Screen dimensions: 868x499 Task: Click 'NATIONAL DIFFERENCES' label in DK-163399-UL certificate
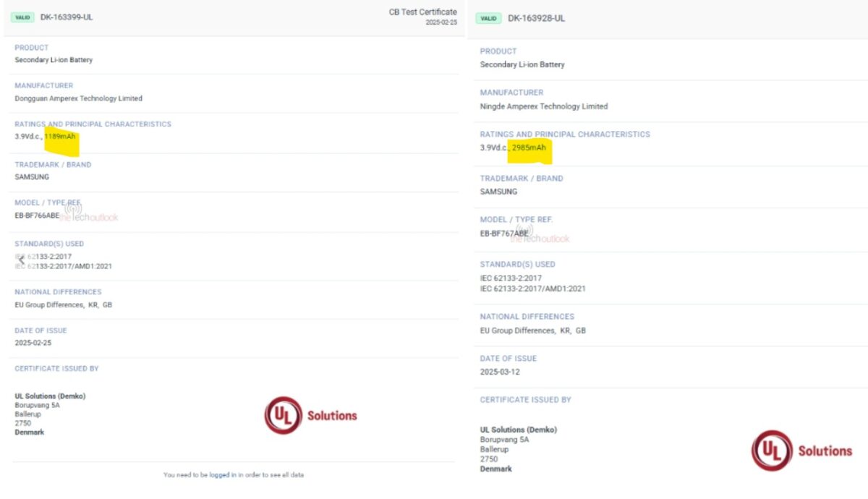[x=58, y=292]
